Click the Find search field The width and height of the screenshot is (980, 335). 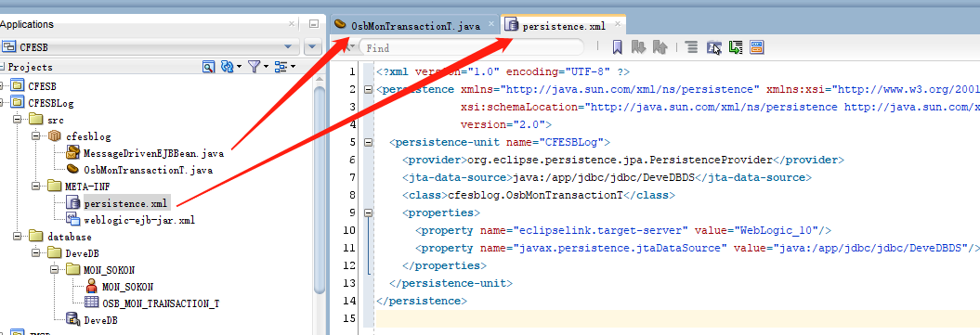(x=472, y=47)
